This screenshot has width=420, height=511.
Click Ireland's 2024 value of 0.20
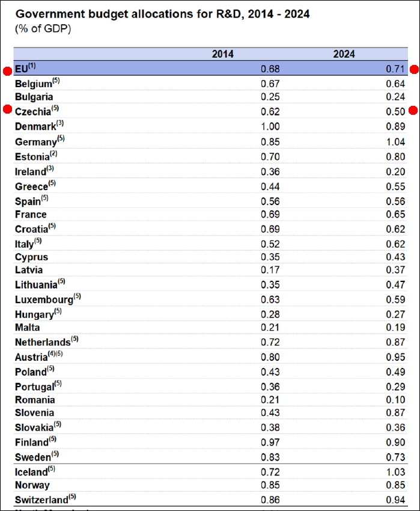(x=395, y=170)
